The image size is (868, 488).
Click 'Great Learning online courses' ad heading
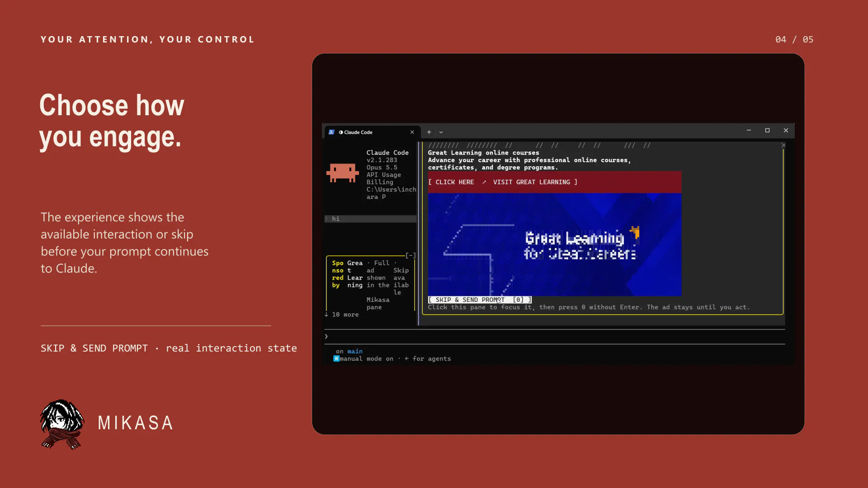[483, 153]
